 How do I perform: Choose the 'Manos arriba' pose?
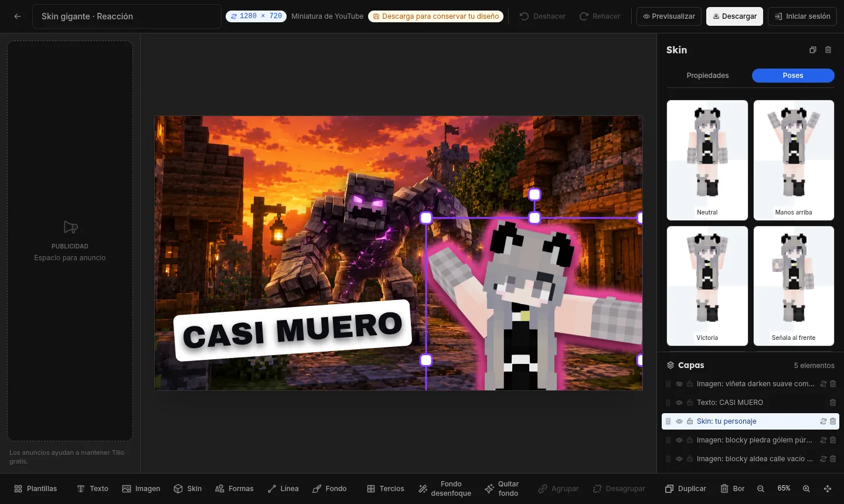point(794,160)
